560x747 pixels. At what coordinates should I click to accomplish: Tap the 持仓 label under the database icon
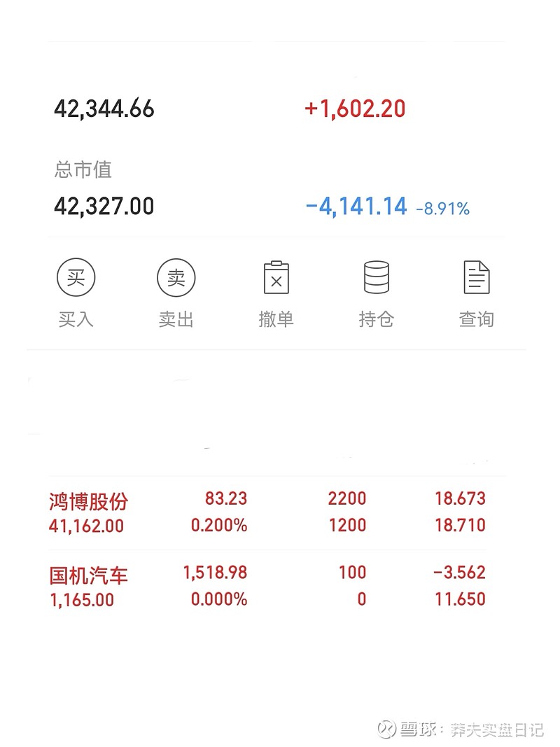coord(377,319)
